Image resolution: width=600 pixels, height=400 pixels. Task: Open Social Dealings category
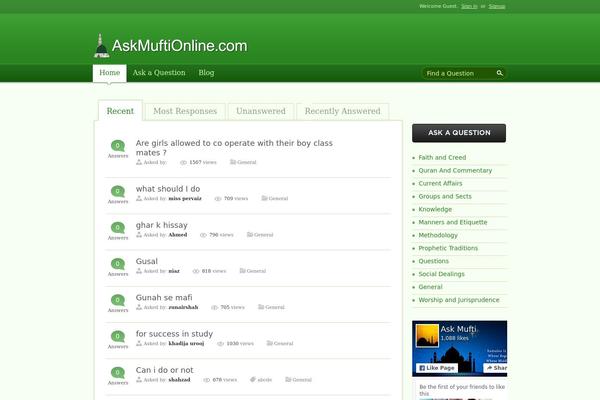point(441,274)
